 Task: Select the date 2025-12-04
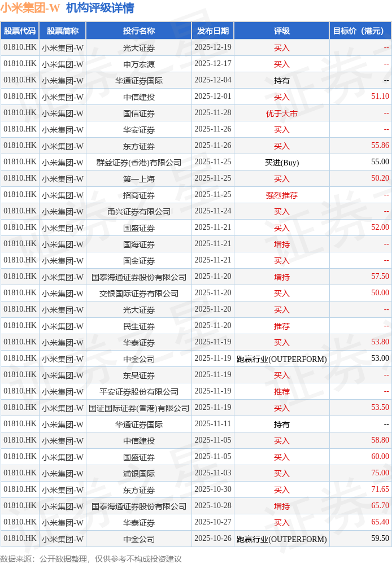click(x=213, y=80)
